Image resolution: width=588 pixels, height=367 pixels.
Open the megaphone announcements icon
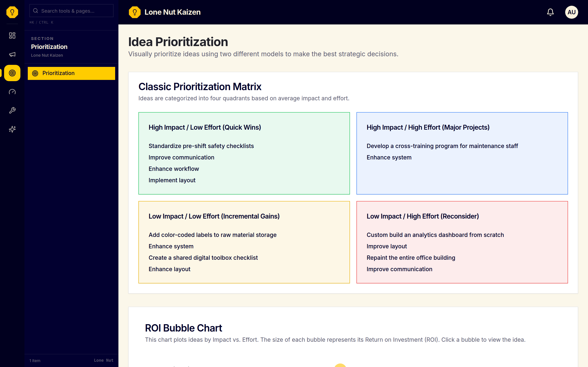[12, 54]
